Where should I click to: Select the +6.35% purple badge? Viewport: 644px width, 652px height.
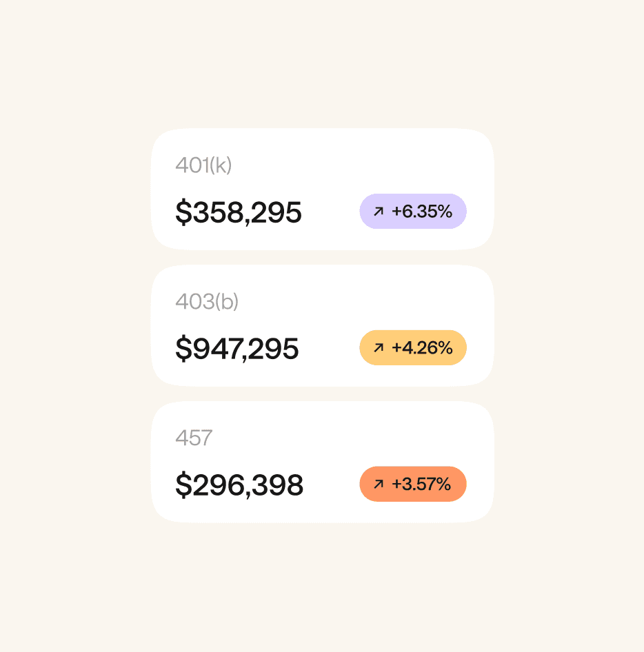[413, 211]
